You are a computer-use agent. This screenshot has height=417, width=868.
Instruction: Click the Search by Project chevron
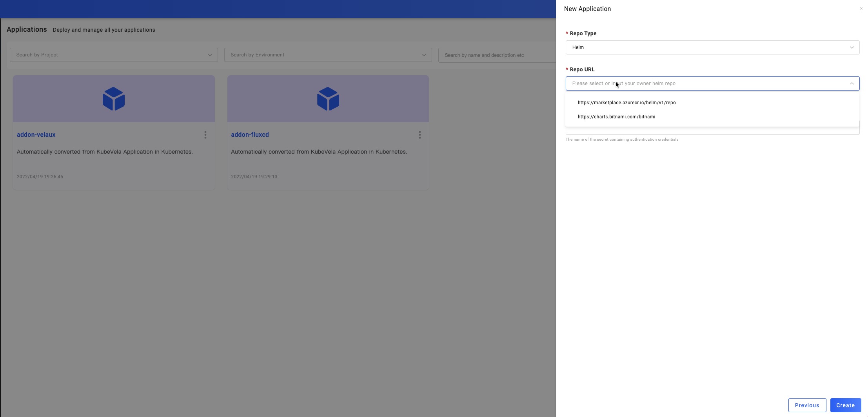click(210, 55)
